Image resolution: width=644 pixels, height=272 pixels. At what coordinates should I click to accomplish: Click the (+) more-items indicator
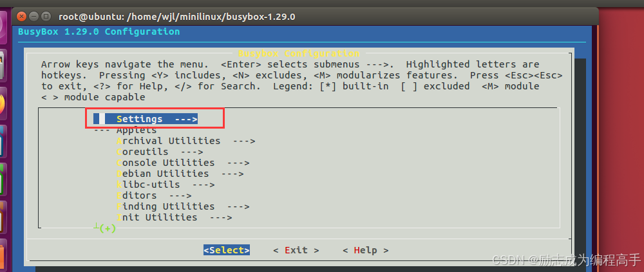pyautogui.click(x=108, y=228)
